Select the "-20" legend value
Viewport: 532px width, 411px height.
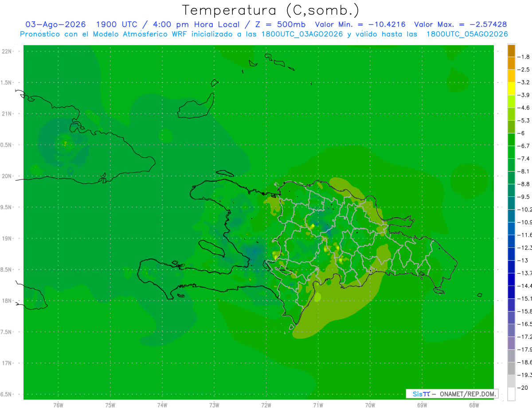pos(523,388)
